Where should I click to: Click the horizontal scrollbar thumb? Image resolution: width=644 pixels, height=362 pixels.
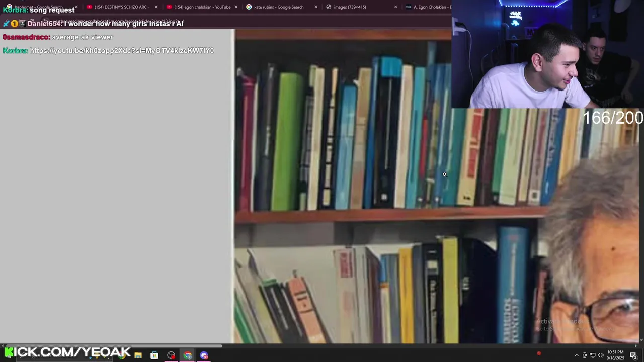coord(113,346)
